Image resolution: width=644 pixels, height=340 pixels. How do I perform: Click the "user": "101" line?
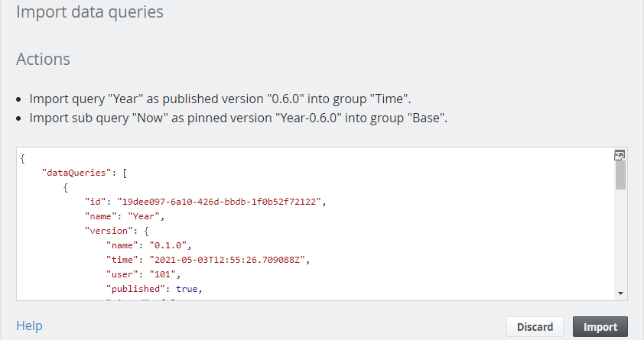[143, 274]
